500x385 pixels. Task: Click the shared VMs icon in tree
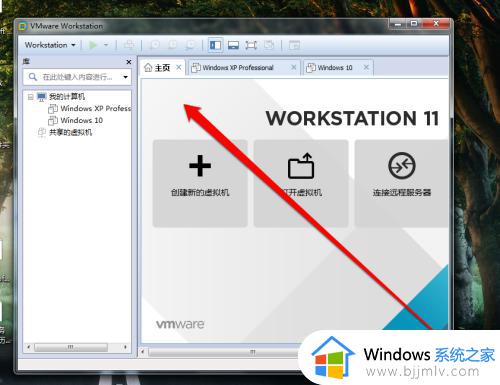tap(41, 132)
